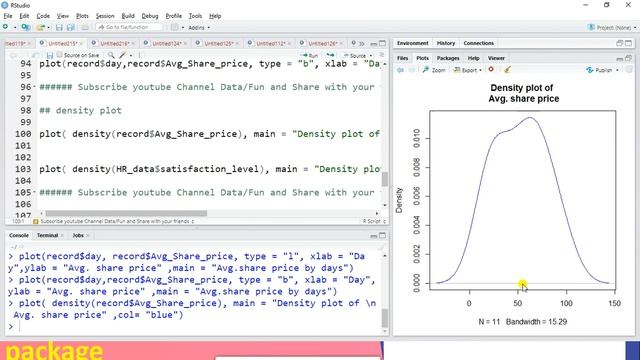Minimize the source editor pane
This screenshot has width=640, height=360.
click(x=373, y=43)
